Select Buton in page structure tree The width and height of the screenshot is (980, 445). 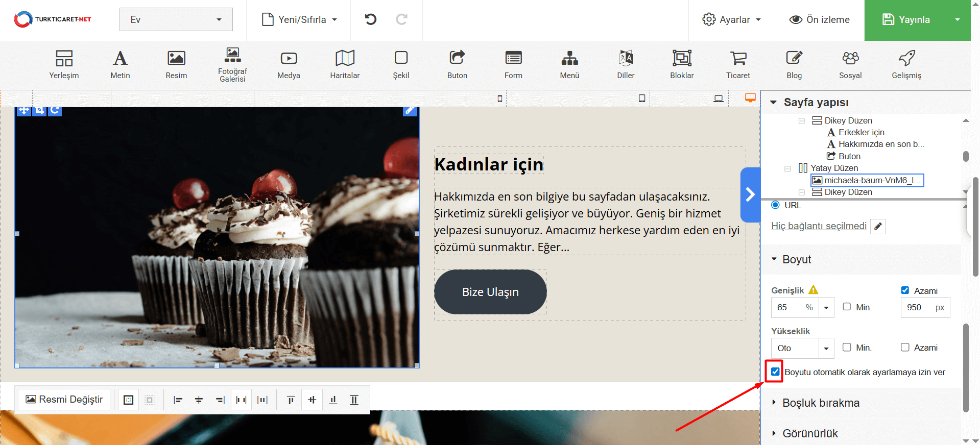[x=844, y=156]
